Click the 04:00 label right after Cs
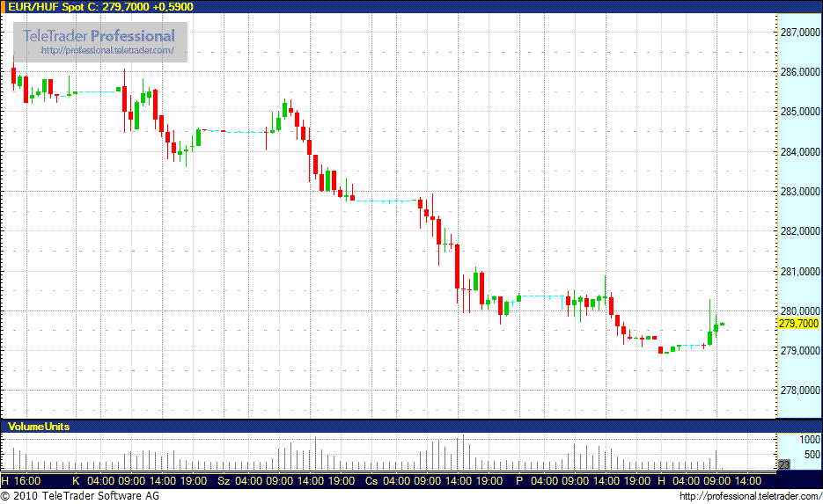 397,481
